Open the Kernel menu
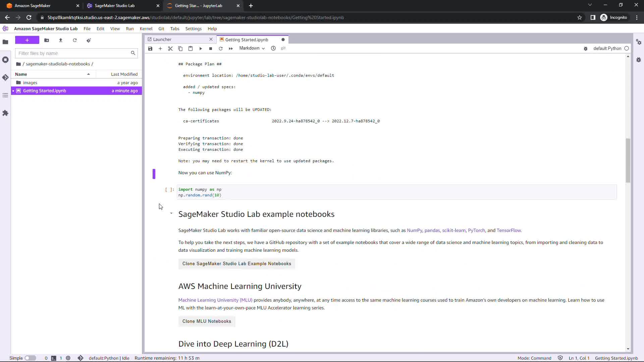Image resolution: width=644 pixels, height=362 pixels. 146,28
